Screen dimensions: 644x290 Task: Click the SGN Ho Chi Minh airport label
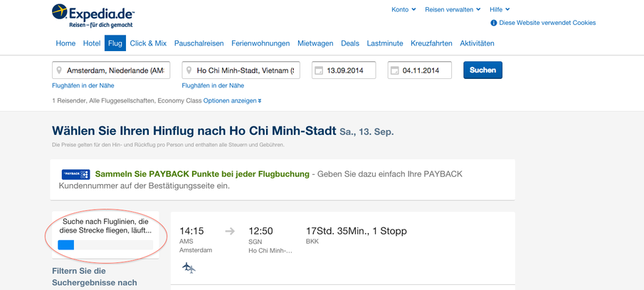(270, 246)
